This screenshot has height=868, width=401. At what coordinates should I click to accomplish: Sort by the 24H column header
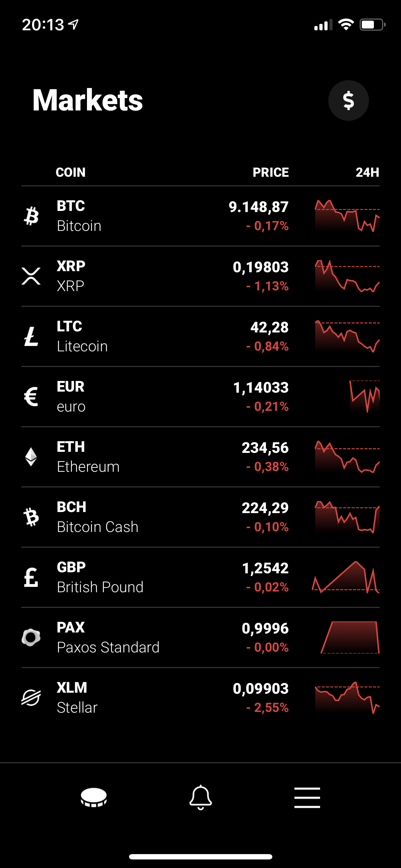tap(367, 172)
